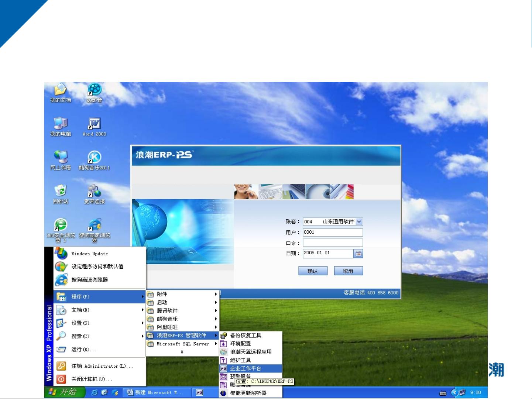The image size is (532, 399).
Task: Choose 注销 Administrator(L)... in Start menu
Action: click(x=100, y=366)
